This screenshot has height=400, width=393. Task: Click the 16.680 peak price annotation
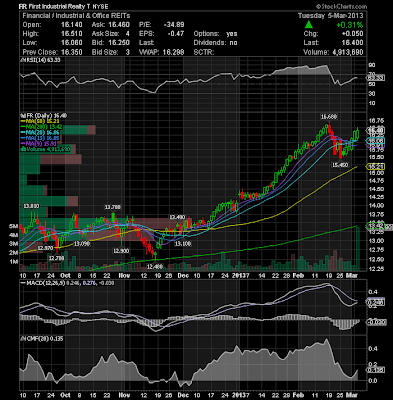point(329,117)
